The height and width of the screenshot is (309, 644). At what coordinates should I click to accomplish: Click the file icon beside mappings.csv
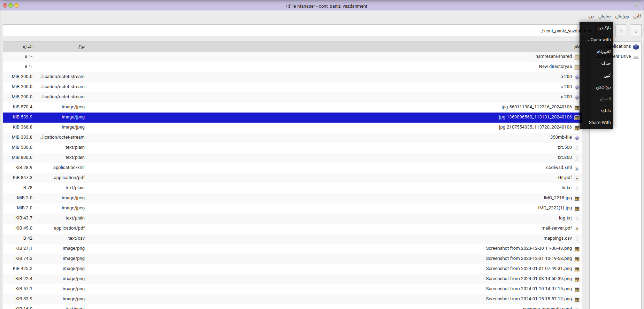click(x=577, y=239)
